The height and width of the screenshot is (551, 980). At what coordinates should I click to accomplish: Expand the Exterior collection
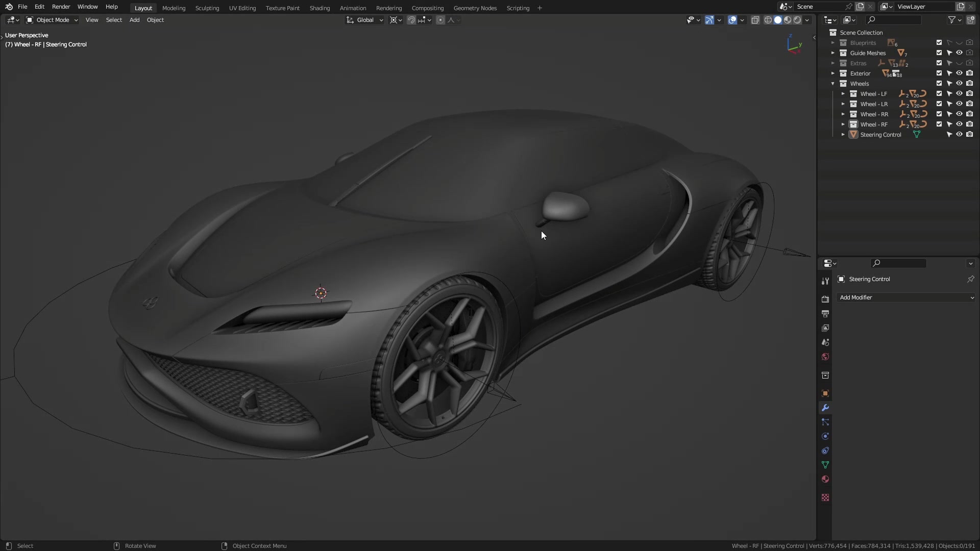coord(833,73)
